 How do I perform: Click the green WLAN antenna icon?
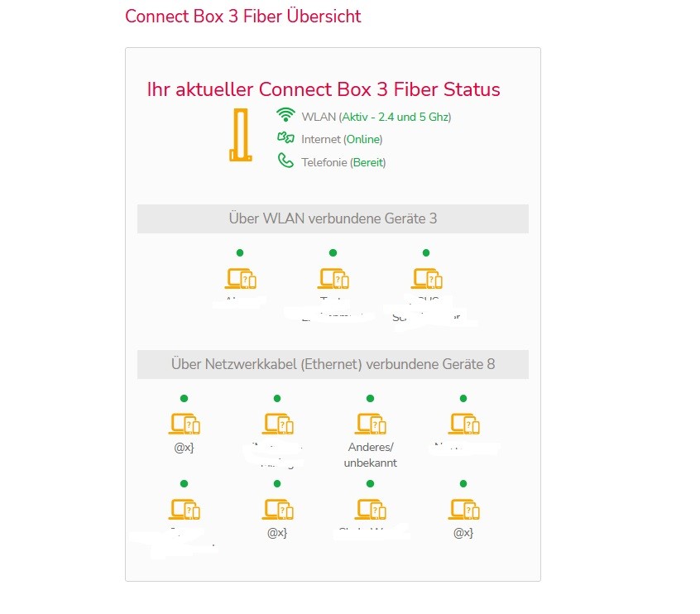285,116
